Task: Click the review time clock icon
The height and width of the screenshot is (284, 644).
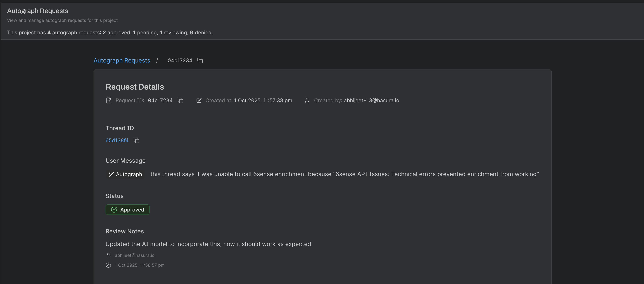Action: [x=108, y=265]
